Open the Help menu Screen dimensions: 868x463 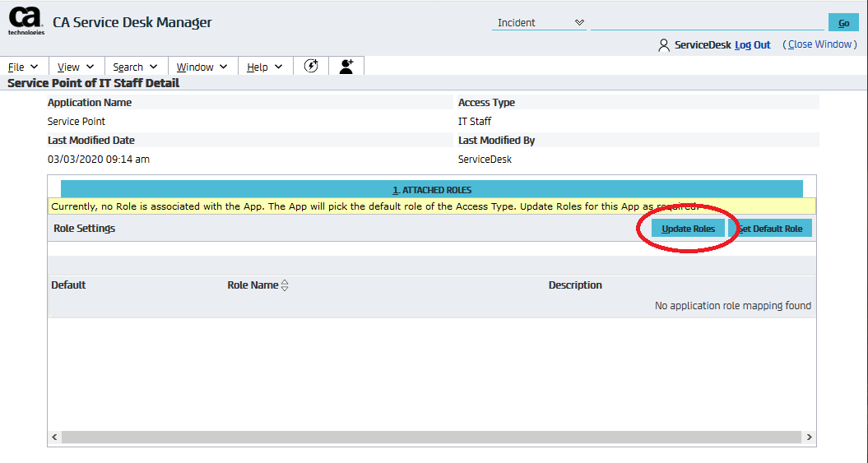pos(265,67)
